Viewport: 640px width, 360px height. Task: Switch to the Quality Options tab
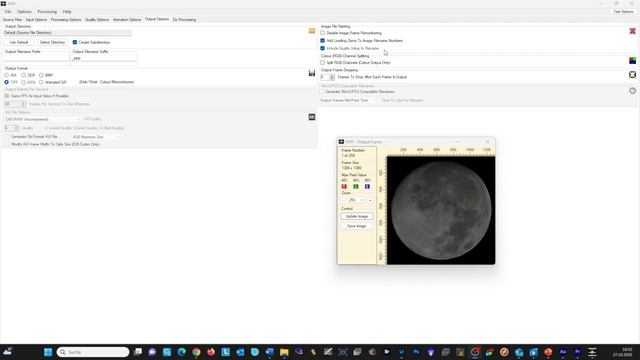click(x=97, y=19)
